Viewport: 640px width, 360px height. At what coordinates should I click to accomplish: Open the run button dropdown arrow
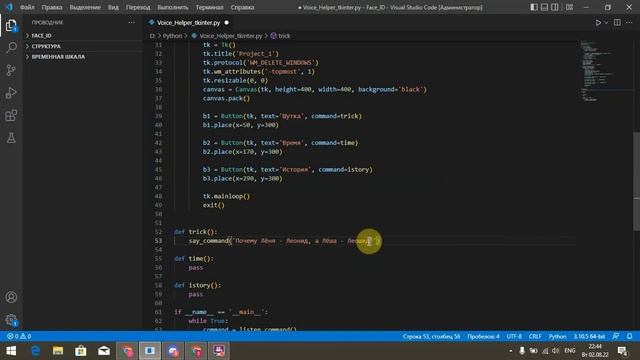[x=606, y=23]
